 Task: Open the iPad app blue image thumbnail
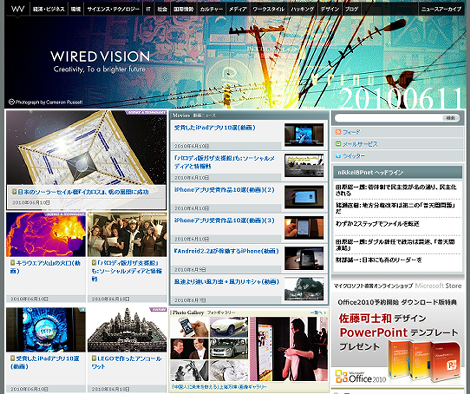(x=46, y=329)
